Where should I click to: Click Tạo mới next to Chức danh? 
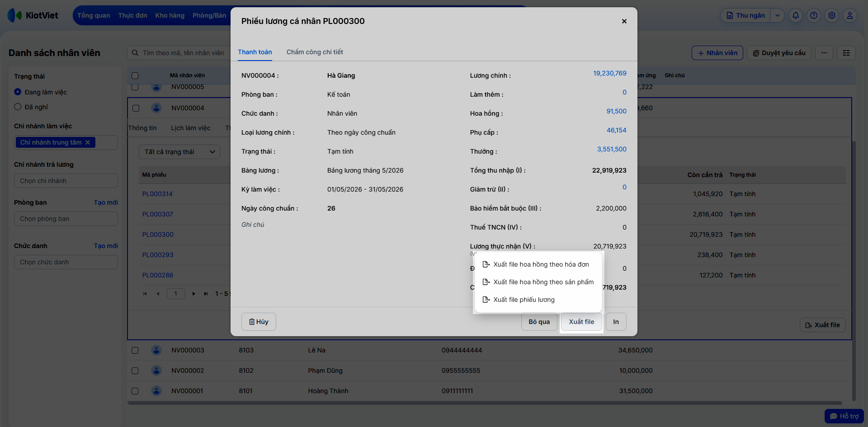click(x=106, y=246)
